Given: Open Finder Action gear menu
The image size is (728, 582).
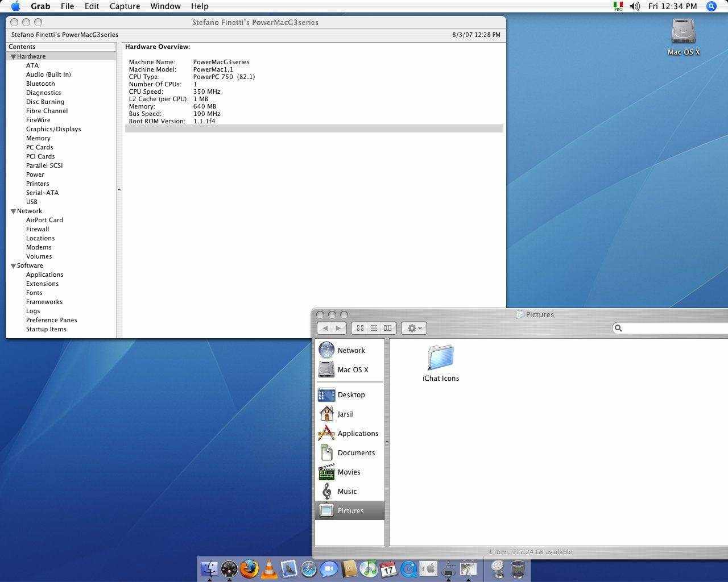Looking at the screenshot, I should [413, 328].
